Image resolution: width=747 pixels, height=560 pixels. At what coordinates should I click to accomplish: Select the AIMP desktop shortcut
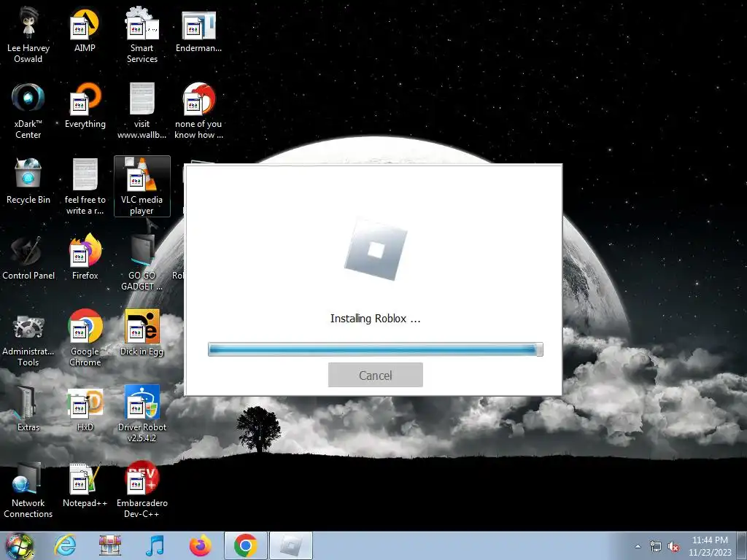click(x=85, y=31)
